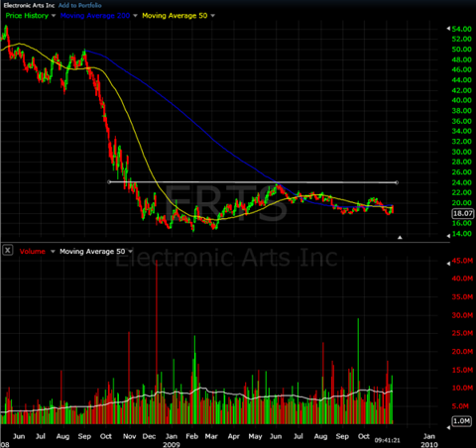The height and width of the screenshot is (448, 476).
Task: Click the lower price-scale arrow near 14.00
Action: click(448, 236)
